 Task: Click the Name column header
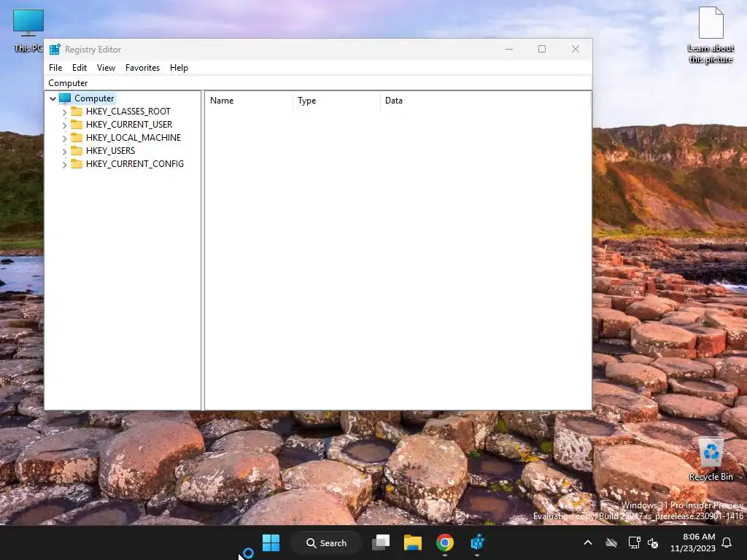(249, 101)
